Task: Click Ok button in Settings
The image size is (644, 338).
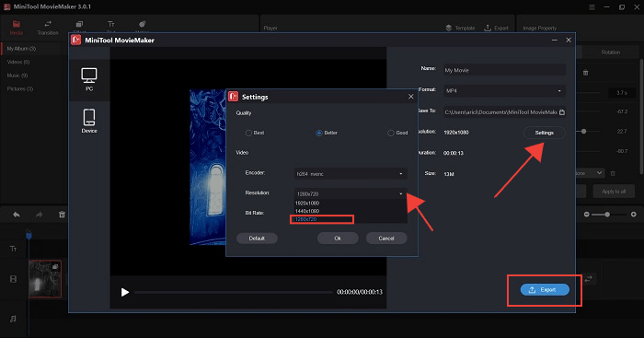Action: pyautogui.click(x=338, y=239)
